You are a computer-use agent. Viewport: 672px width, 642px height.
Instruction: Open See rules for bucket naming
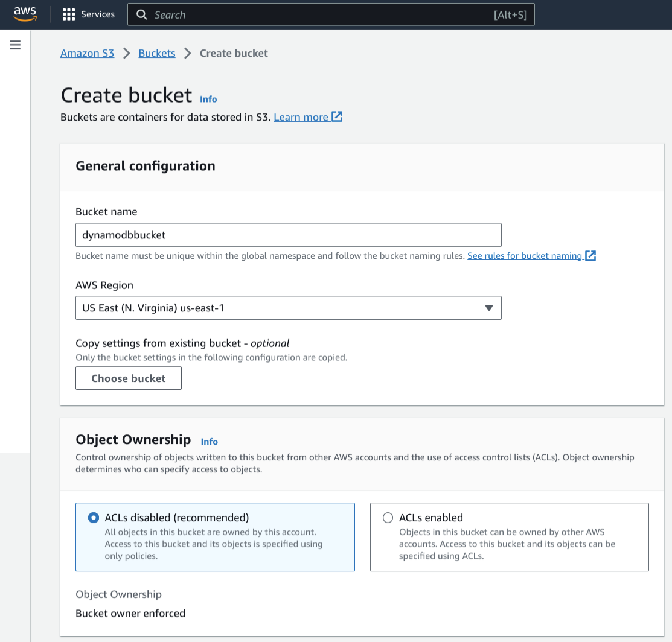click(525, 256)
